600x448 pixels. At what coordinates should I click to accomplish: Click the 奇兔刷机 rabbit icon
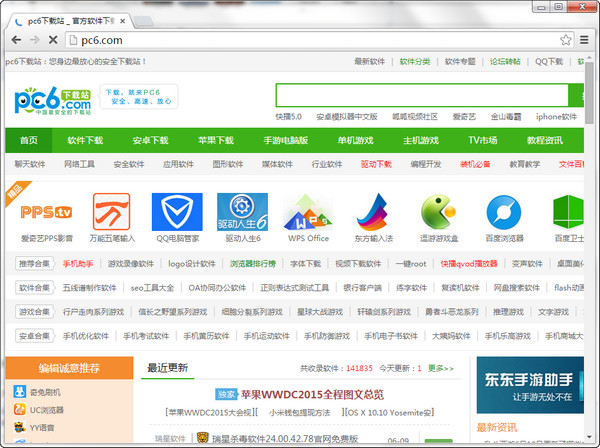20,392
